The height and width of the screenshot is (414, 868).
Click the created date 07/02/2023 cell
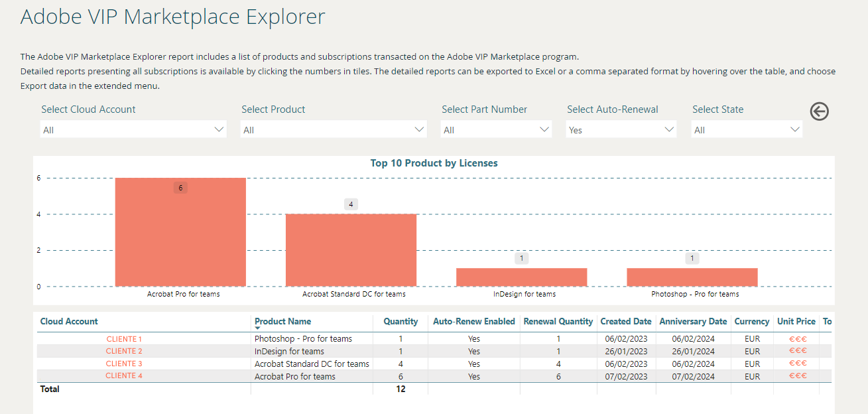tap(625, 376)
